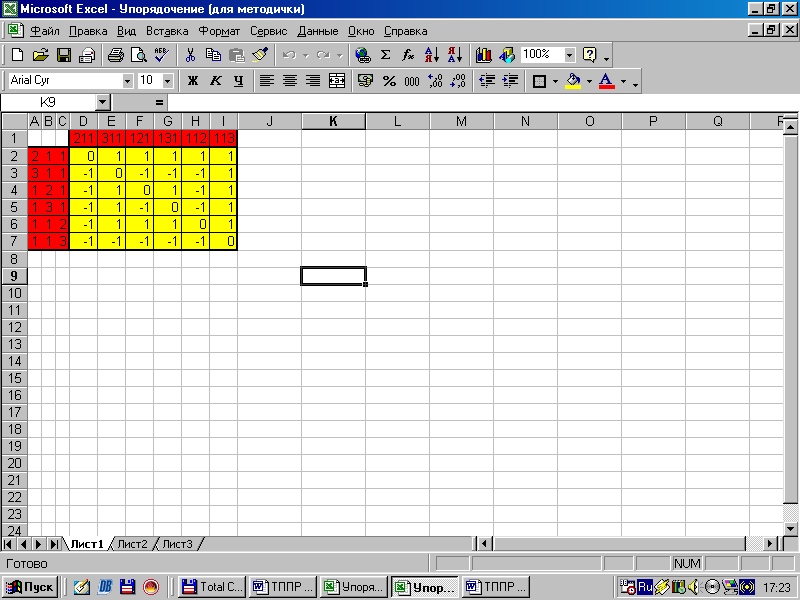Open the redo history dropdown arrow
800x600 pixels.
click(x=339, y=55)
